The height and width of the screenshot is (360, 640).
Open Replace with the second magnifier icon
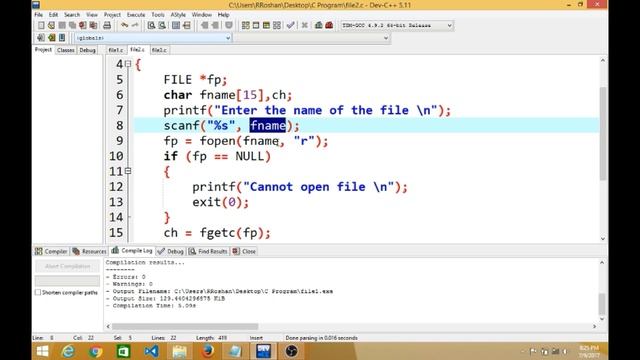tap(162, 25)
